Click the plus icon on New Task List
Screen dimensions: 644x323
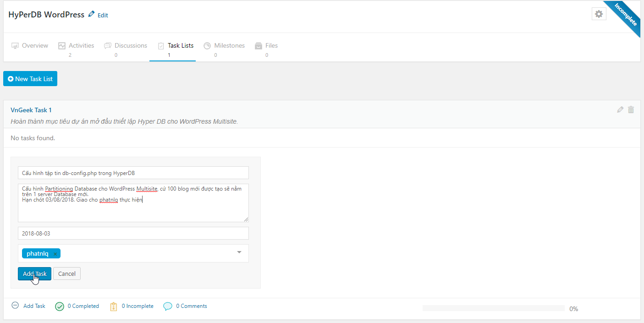click(11, 79)
